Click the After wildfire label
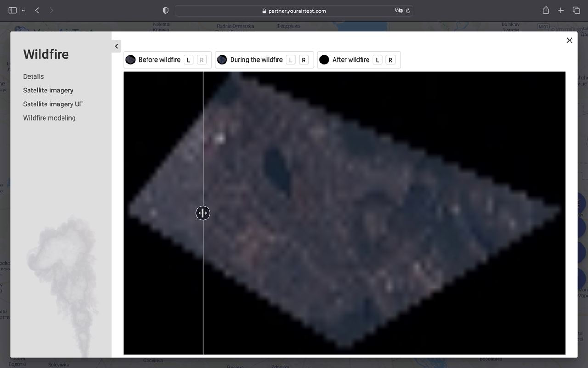 coord(351,60)
